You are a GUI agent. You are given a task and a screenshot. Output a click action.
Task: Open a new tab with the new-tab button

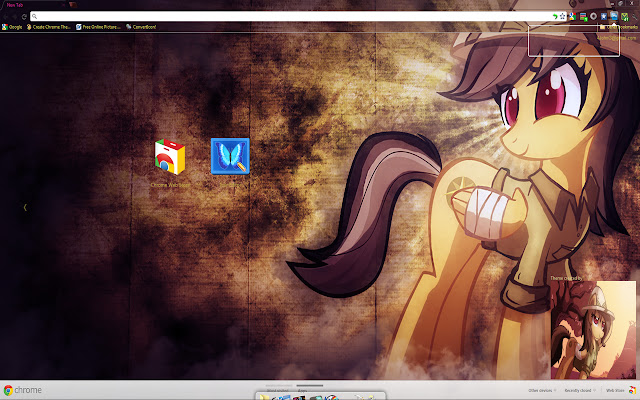click(x=73, y=5)
